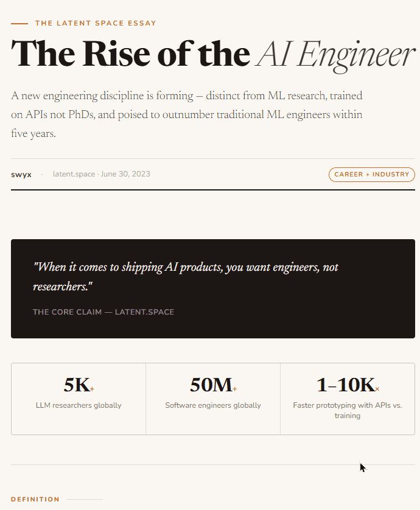Select the 1–10K× faster prototyping stat card
420x510 pixels.
click(348, 399)
